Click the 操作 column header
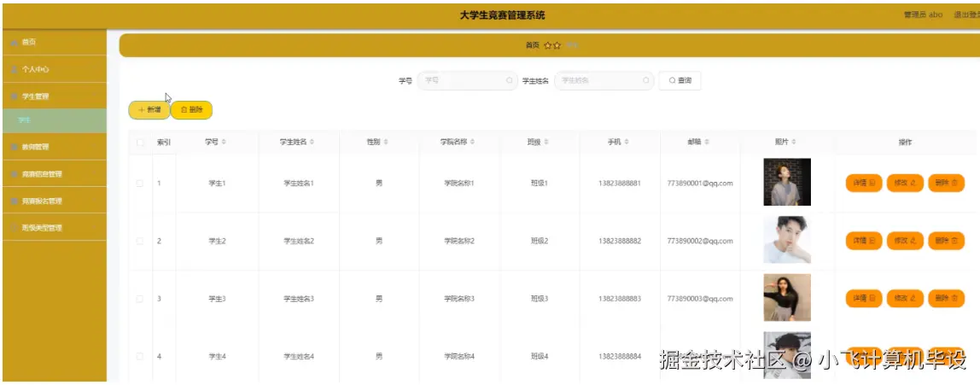 coord(905,143)
